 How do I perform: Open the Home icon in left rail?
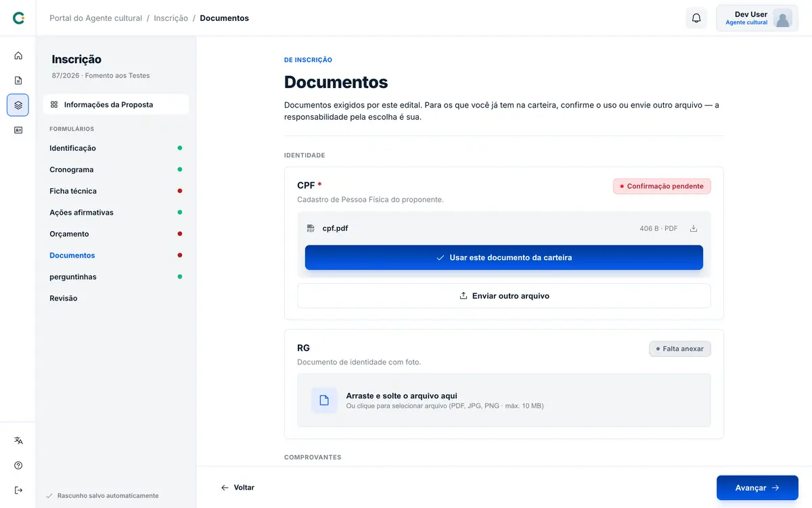pyautogui.click(x=18, y=56)
